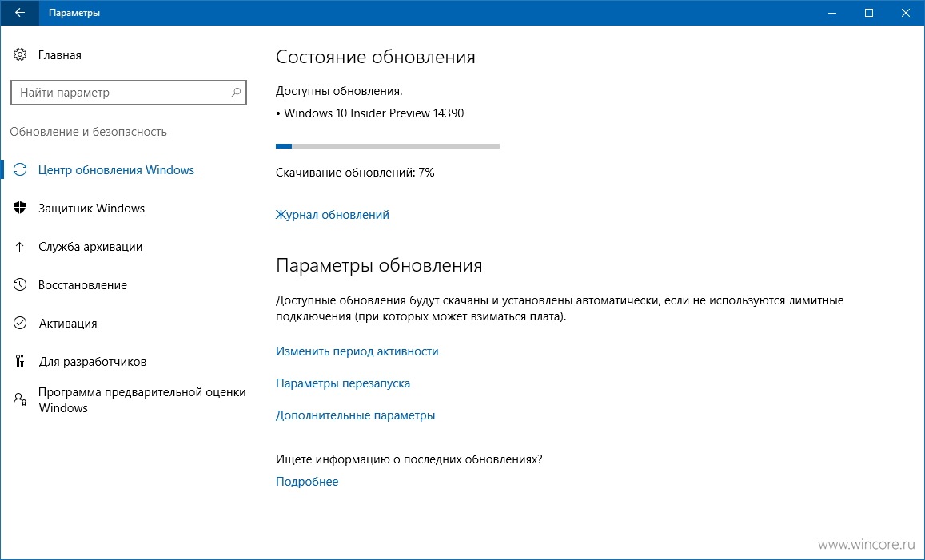Screen dimensions: 925x560
Task: Minimize the Параметры window
Action: [x=832, y=12]
